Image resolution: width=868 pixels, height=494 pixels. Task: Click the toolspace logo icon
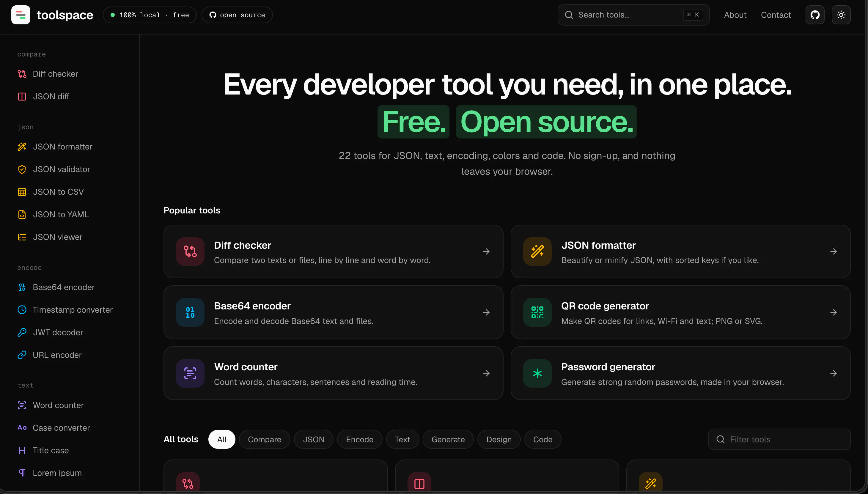point(21,15)
